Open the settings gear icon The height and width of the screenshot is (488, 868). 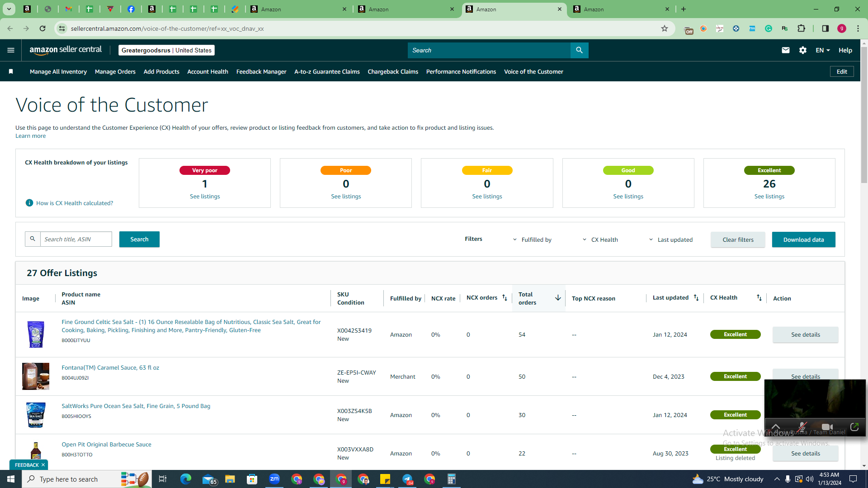pyautogui.click(x=803, y=50)
